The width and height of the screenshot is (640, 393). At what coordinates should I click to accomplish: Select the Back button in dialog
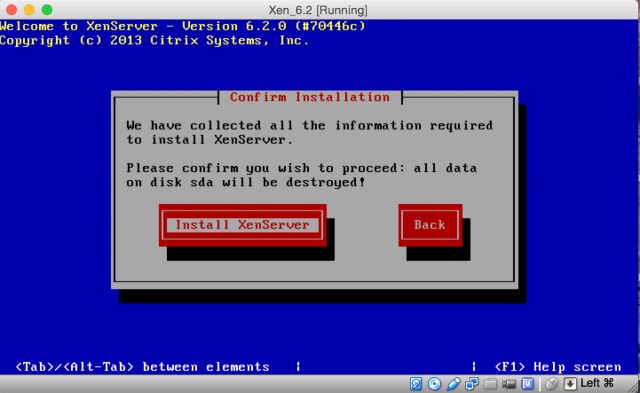(430, 225)
